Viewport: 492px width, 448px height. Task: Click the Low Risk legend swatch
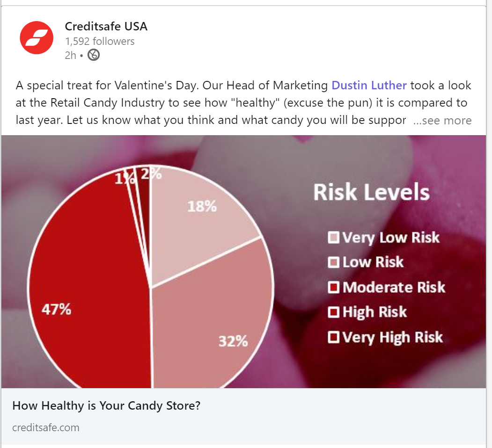[x=334, y=262]
